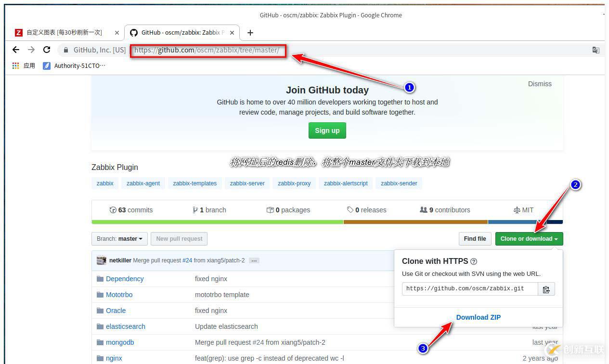The width and height of the screenshot is (609, 364).
Task: Open the MIT license link
Action: click(524, 210)
